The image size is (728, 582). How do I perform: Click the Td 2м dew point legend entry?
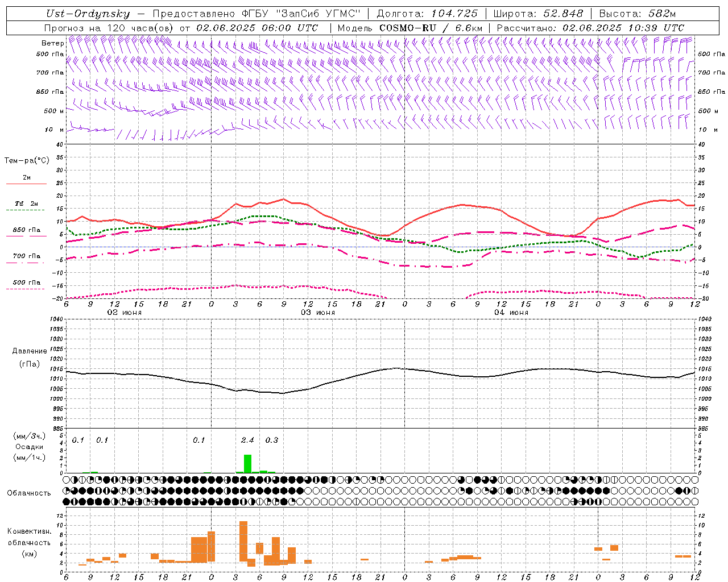pos(26,203)
